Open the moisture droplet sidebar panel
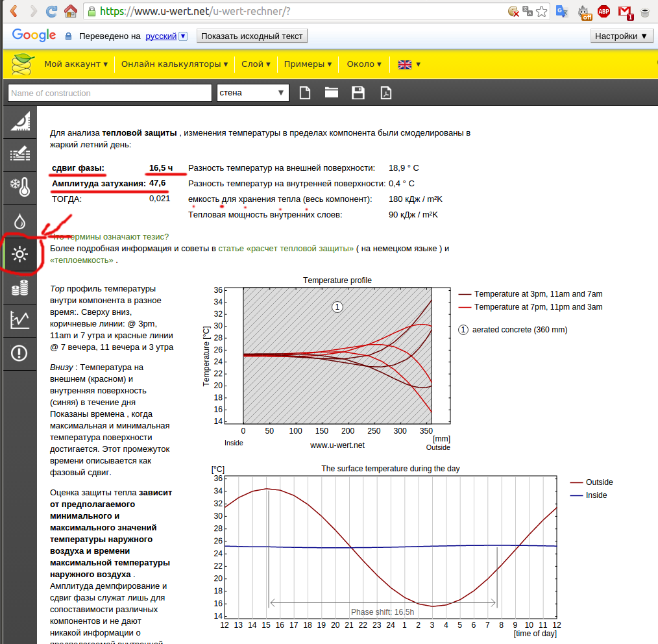Viewport: 658px width, 644px height. tap(19, 221)
